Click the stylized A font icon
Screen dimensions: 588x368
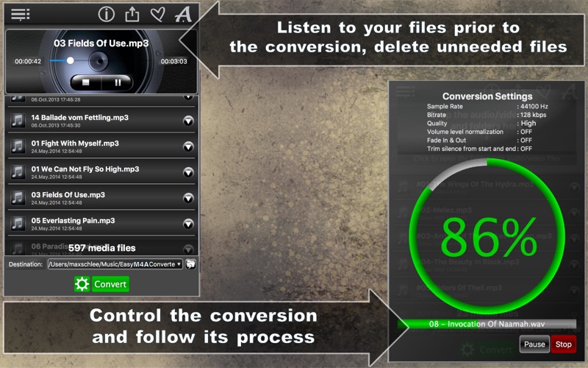click(183, 14)
